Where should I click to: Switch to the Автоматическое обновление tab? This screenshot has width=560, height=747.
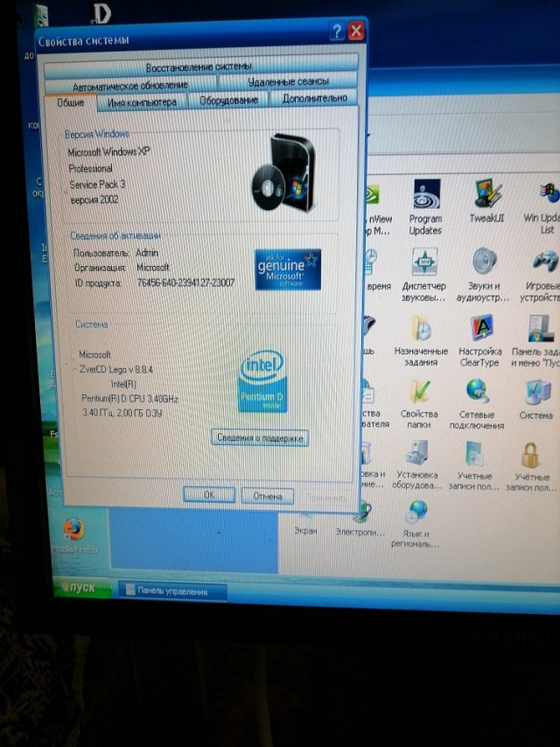click(130, 86)
